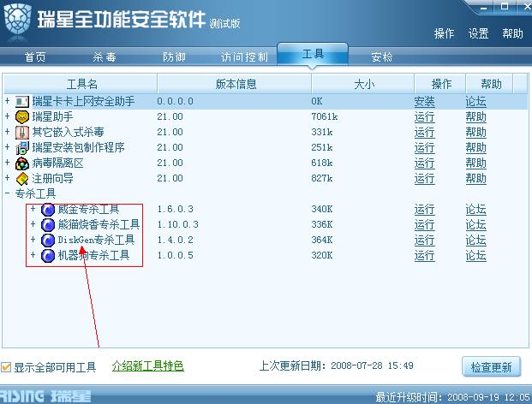Viewport: 532px width, 404px height.
Task: Select the 工具 tab
Action: coord(313,54)
